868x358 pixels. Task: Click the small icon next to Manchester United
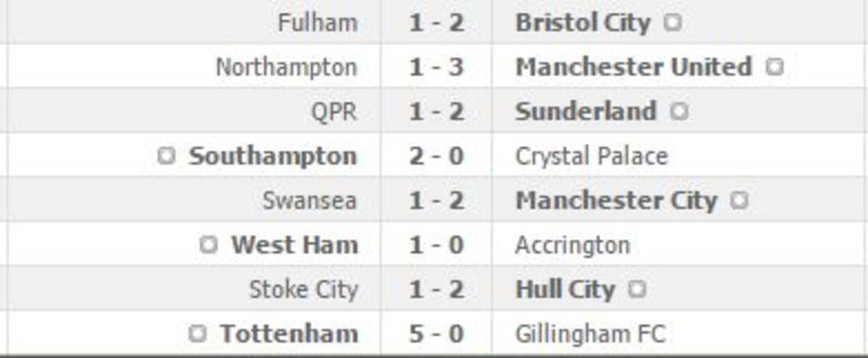point(774,67)
